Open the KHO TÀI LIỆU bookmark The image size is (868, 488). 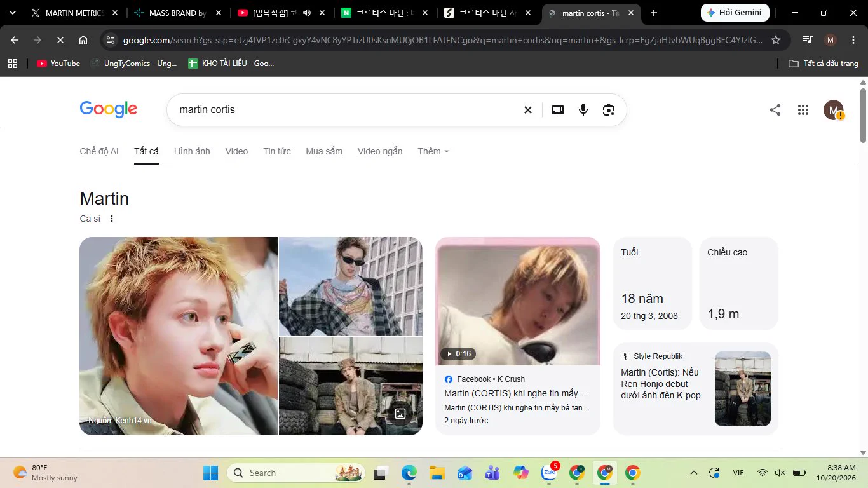pos(231,64)
